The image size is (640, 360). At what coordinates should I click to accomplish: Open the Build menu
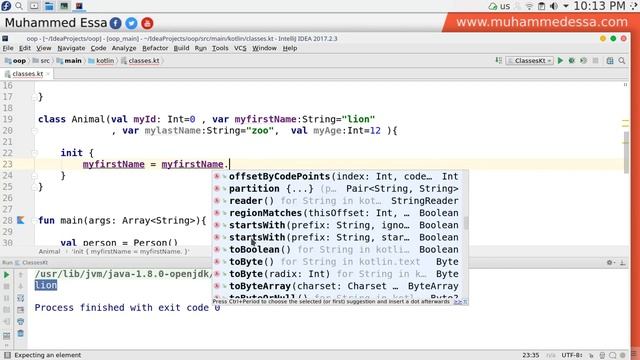181,48
